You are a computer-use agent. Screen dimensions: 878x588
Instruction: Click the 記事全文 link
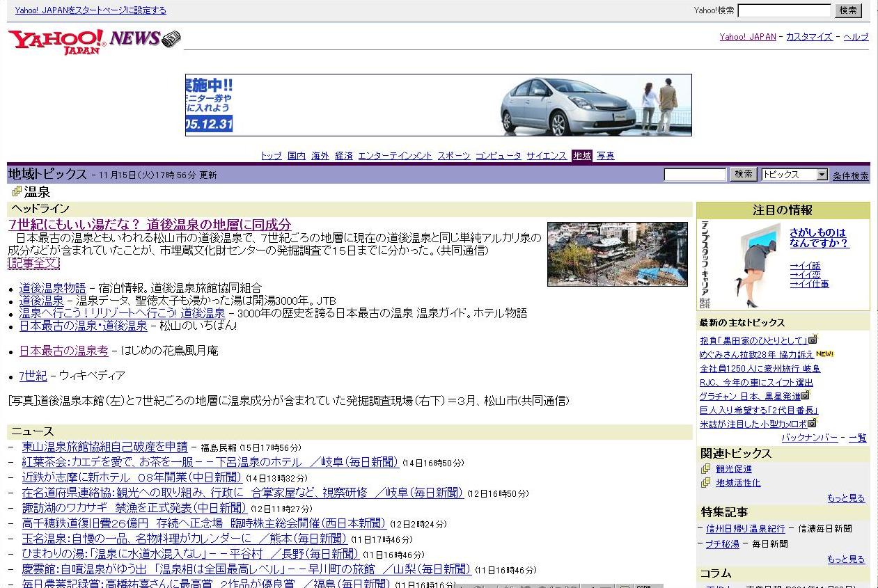tap(34, 263)
